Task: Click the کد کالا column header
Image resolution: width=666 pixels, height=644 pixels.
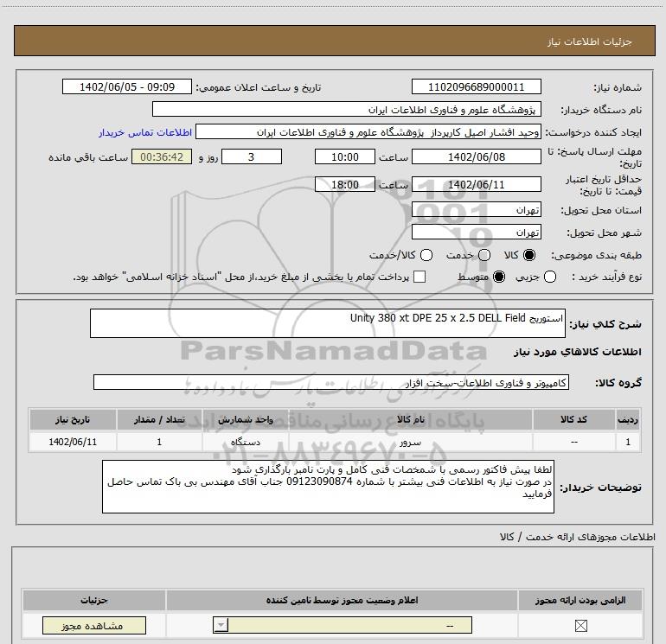Action: pos(573,419)
